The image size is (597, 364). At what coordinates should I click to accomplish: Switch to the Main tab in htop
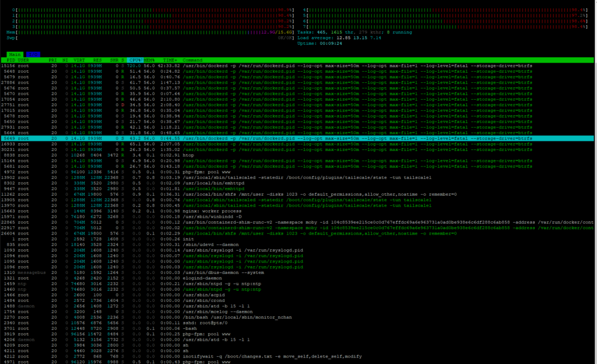pos(15,54)
